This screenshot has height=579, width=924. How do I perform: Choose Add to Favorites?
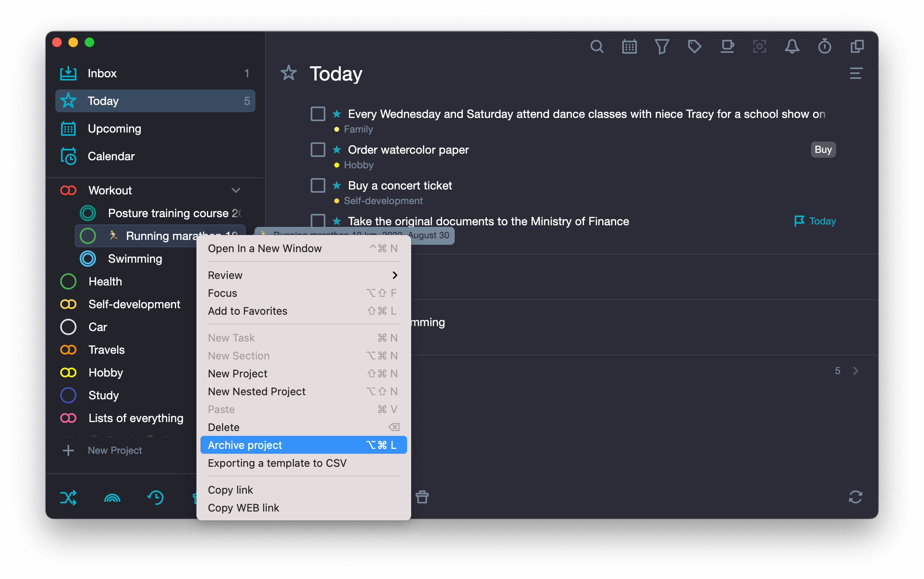tap(303, 311)
